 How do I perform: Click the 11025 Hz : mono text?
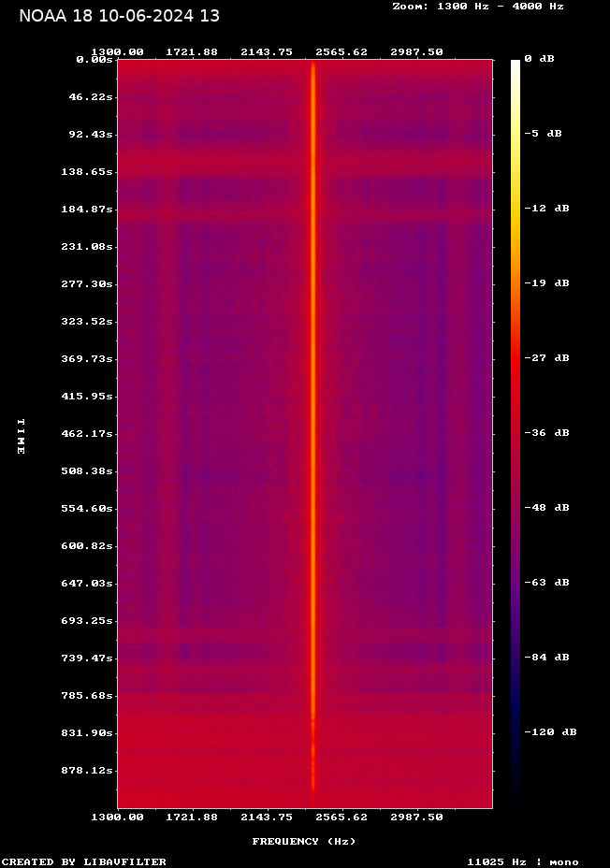[522, 861]
